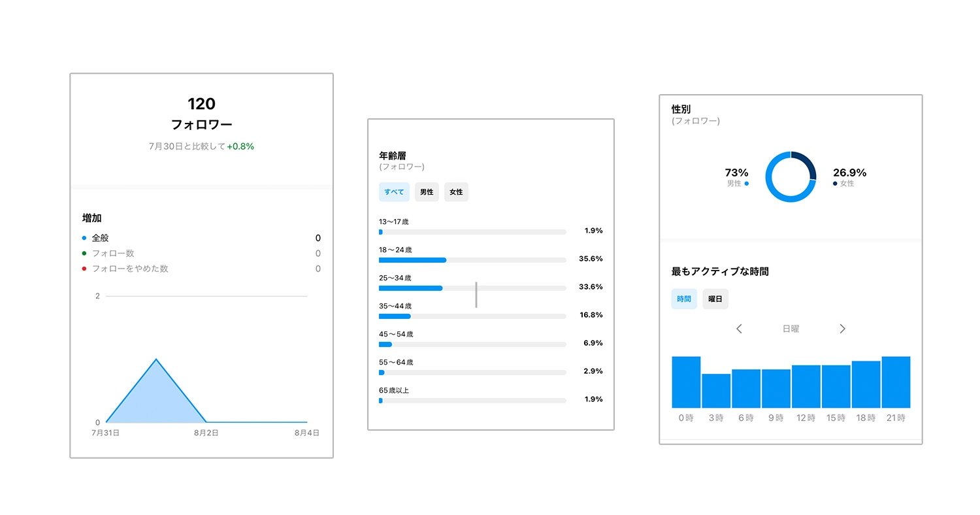Click the 18〜24歳 progress bar
The image size is (980, 515).
pyautogui.click(x=472, y=260)
